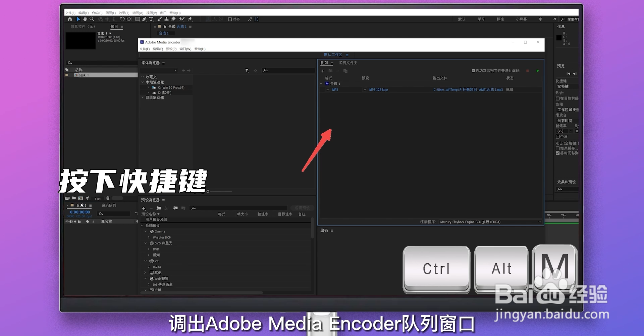Click 学习 workspace button

(x=481, y=19)
